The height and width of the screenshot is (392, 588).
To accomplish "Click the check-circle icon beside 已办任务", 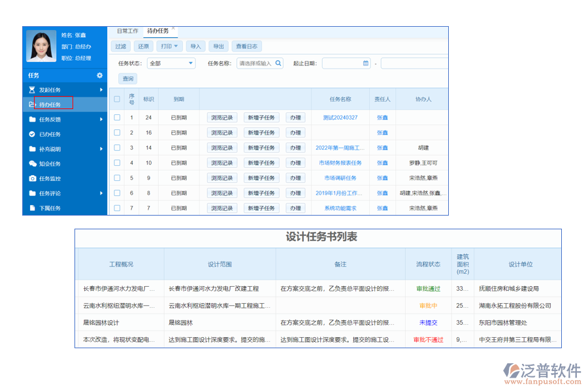I will coord(32,134).
